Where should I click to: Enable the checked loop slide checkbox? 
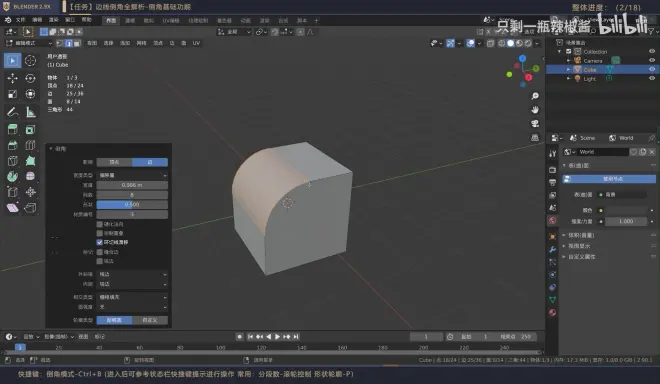(99, 242)
